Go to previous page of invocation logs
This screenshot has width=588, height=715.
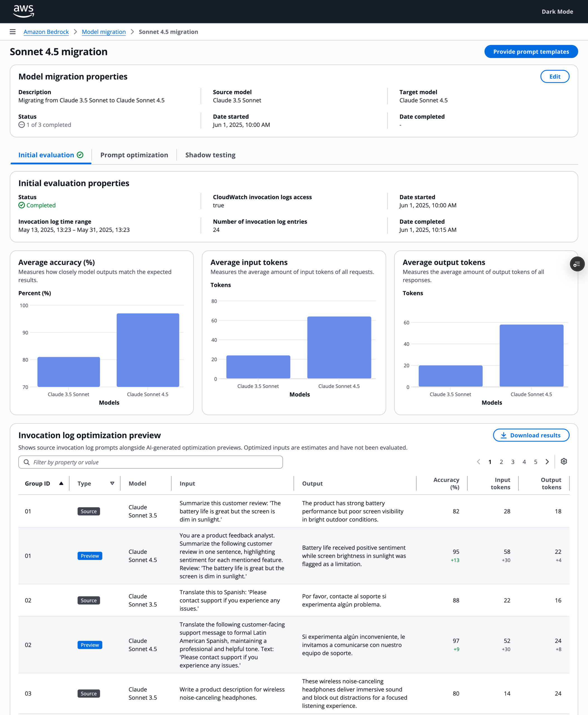tap(478, 462)
